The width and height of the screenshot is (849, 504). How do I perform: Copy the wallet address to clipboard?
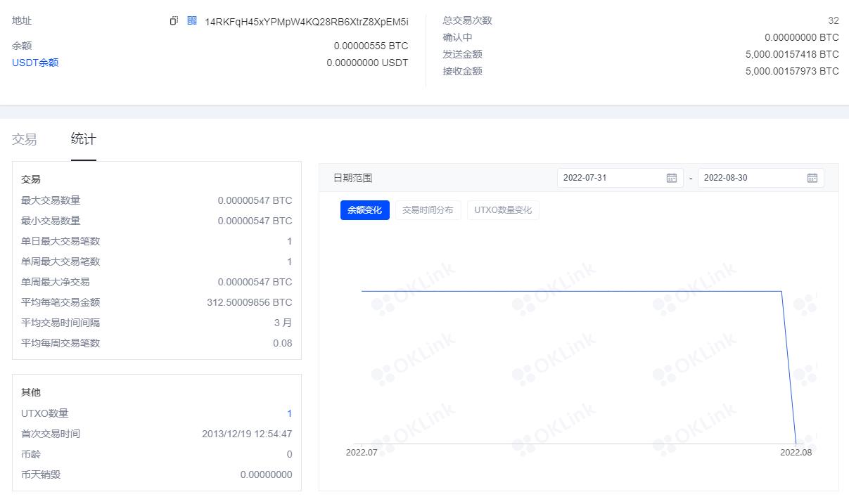174,21
